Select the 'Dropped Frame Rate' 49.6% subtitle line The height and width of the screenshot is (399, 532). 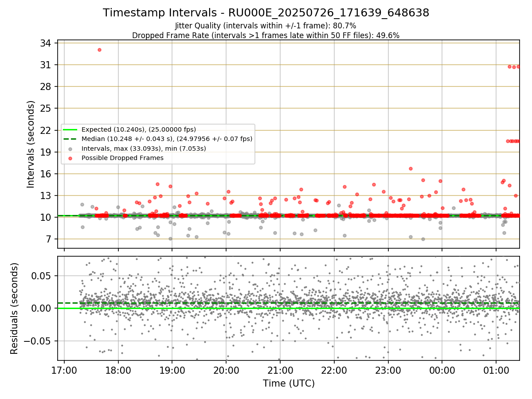266,35
